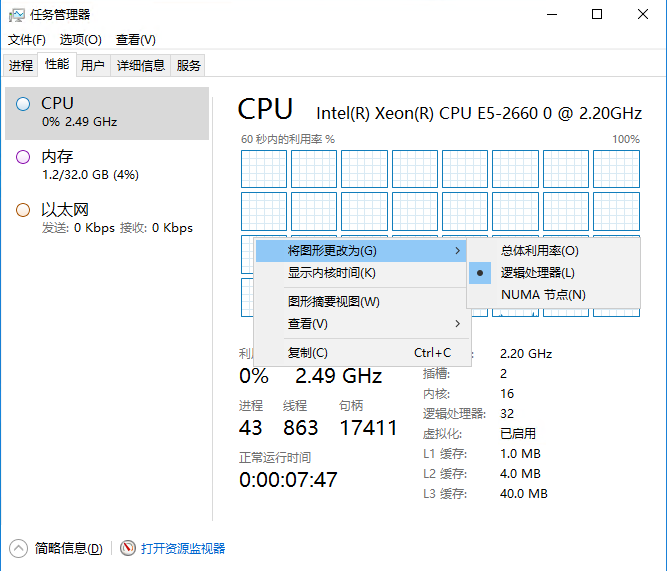Switch to the 详细信息 tab

(x=140, y=66)
